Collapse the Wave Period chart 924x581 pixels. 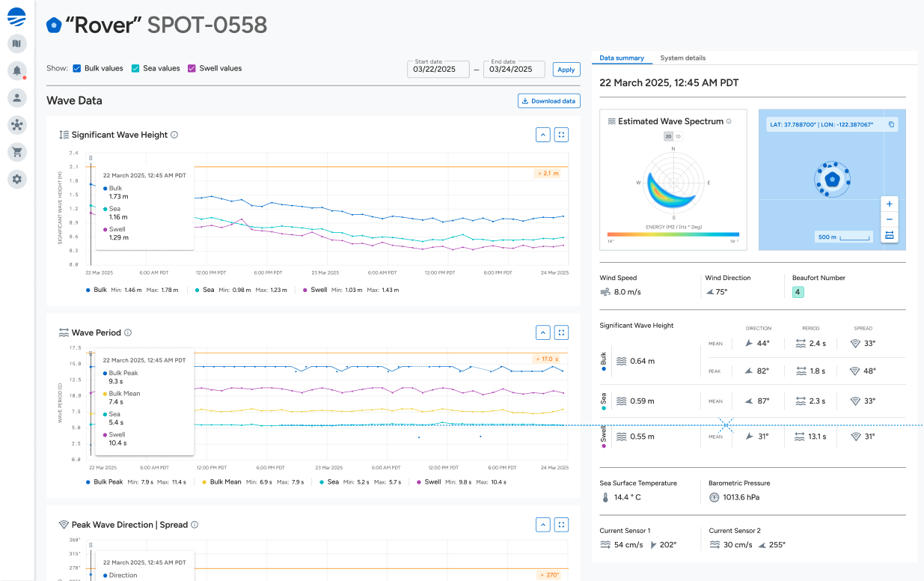543,332
